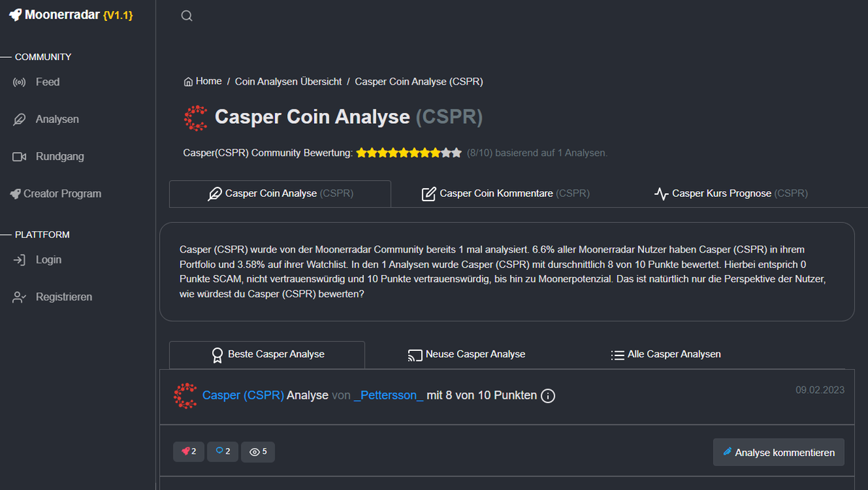
Task: Click the Casper red logo beside page title
Action: (x=196, y=117)
